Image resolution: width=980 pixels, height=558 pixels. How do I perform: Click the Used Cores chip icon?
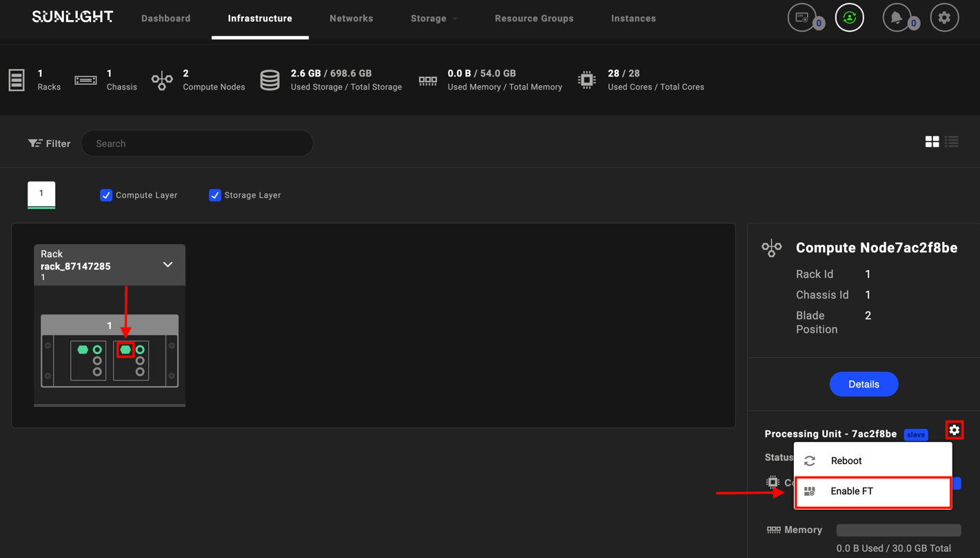587,80
